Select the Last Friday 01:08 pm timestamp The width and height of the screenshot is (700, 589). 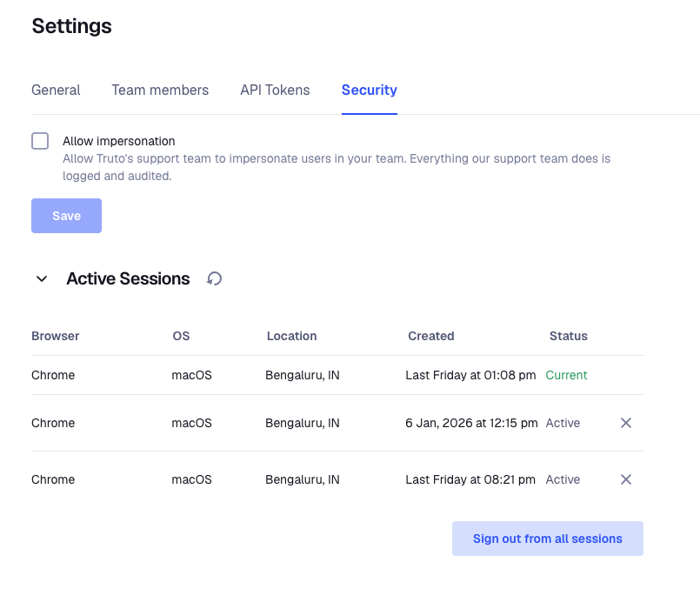tap(470, 375)
